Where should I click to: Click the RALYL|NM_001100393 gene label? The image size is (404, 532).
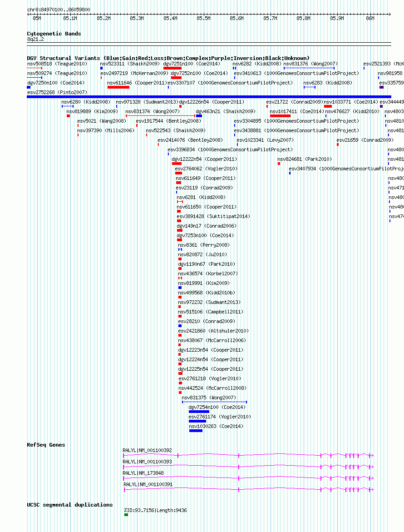tap(148, 462)
